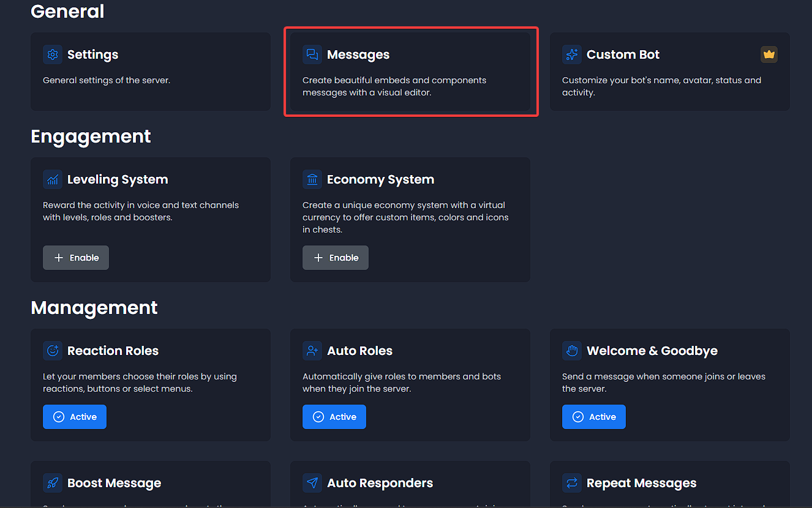The width and height of the screenshot is (812, 508).
Task: Open the Leveling System title
Action: (118, 179)
